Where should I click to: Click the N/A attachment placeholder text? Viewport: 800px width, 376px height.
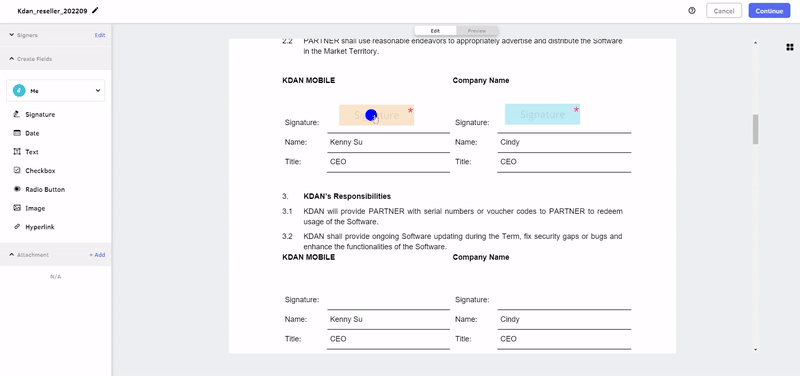click(56, 277)
